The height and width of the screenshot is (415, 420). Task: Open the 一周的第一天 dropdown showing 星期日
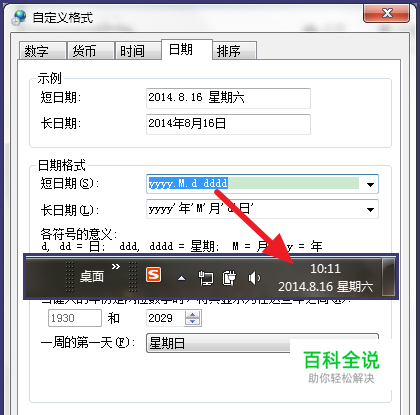[x=262, y=343]
